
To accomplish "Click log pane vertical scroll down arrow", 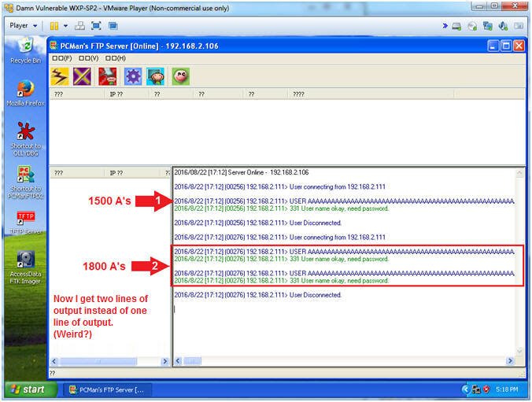I will [519, 351].
